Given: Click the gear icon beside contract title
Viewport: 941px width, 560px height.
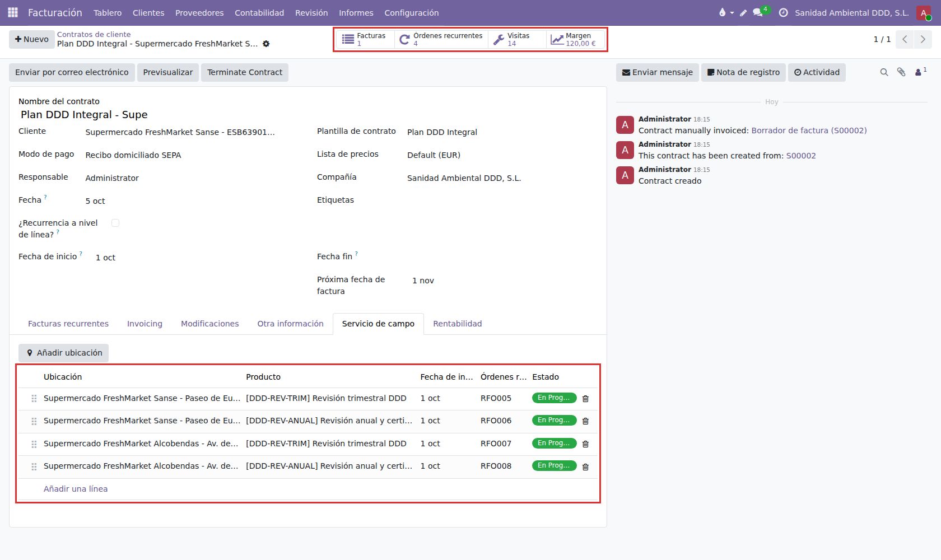Looking at the screenshot, I should click(x=266, y=44).
